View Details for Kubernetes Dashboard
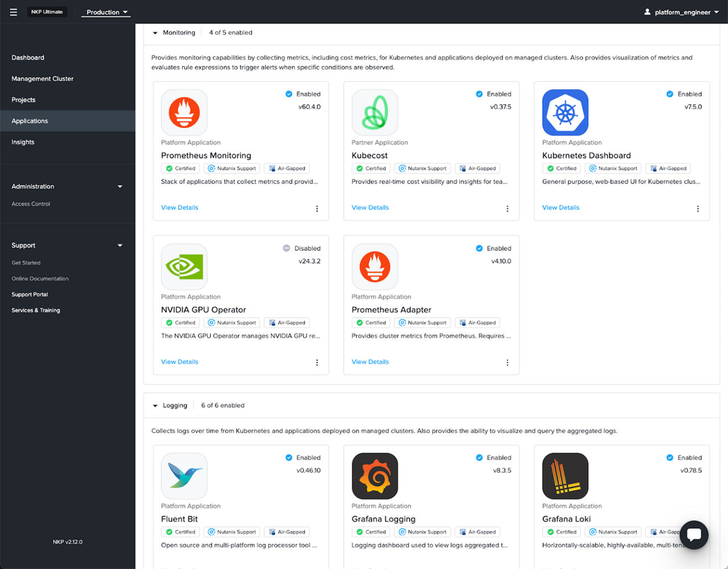This screenshot has width=728, height=569. click(561, 207)
